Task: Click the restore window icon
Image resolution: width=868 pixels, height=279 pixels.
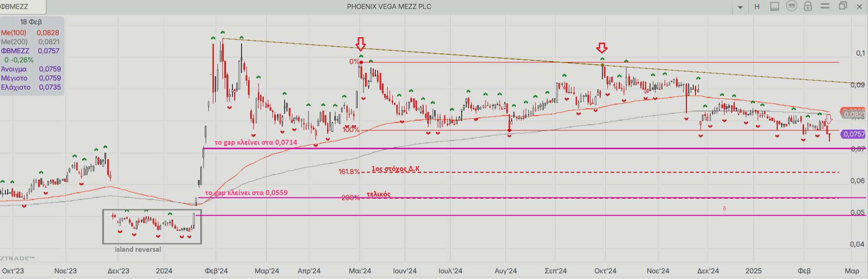Action: click(843, 6)
